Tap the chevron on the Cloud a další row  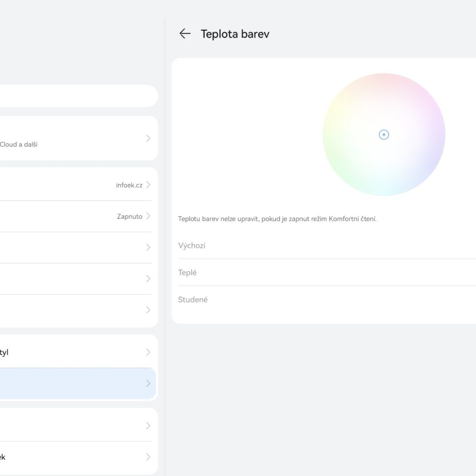pyautogui.click(x=148, y=138)
